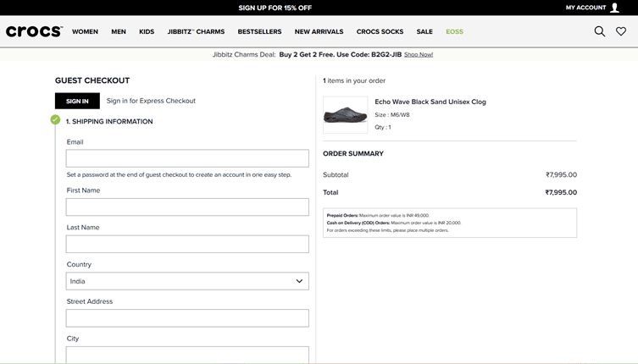Follow the Shop Now link
The width and height of the screenshot is (638, 364).
point(419,54)
